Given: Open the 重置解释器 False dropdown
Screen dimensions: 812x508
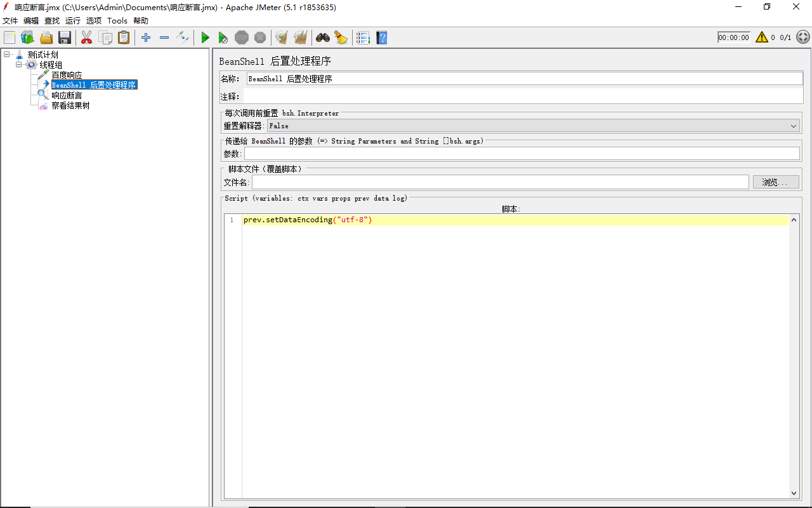Looking at the screenshot, I should point(534,126).
